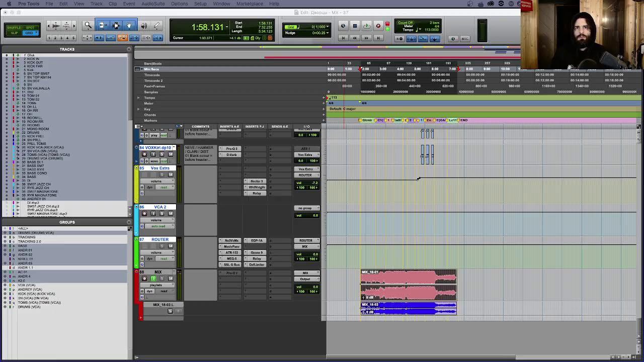Go to end in transport

tap(378, 38)
